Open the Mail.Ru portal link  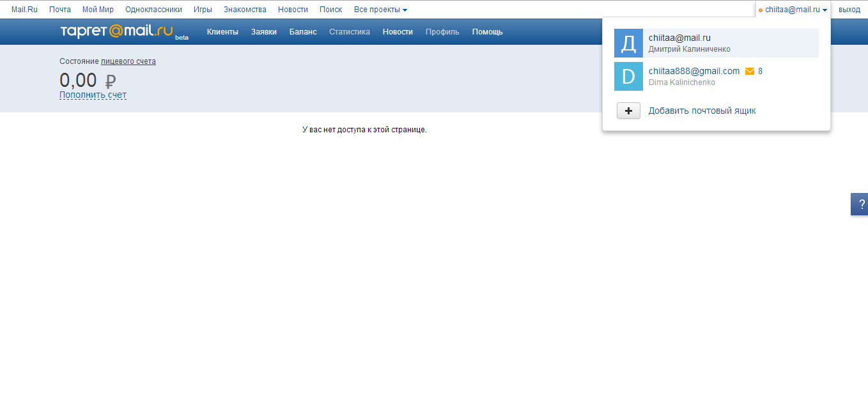point(24,10)
